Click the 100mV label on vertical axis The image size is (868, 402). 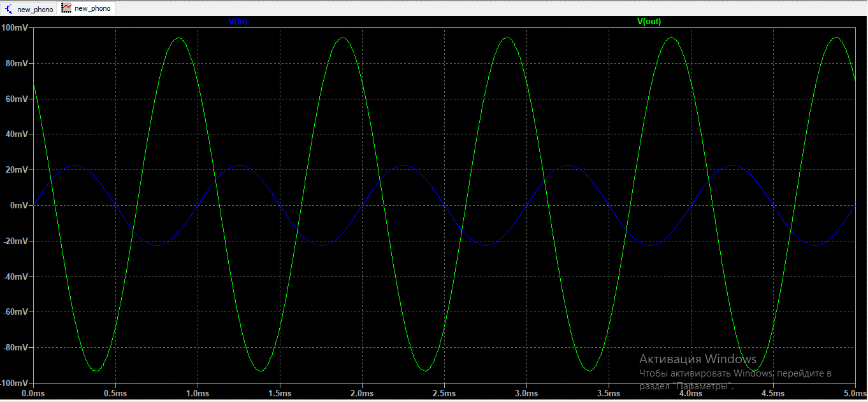[15, 28]
